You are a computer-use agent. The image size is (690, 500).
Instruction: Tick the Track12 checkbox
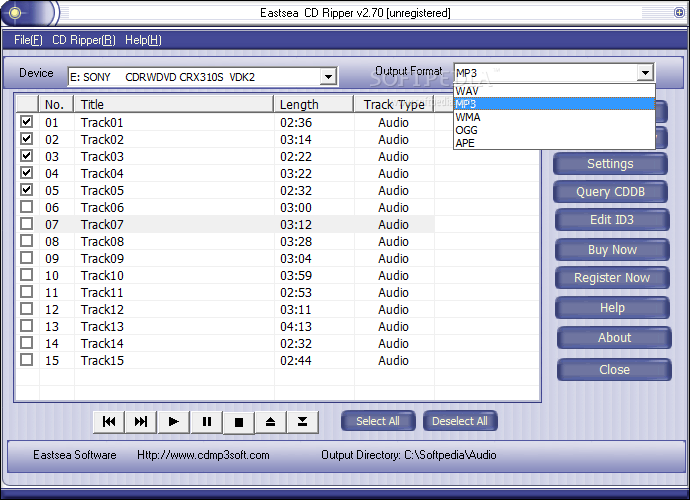26,309
